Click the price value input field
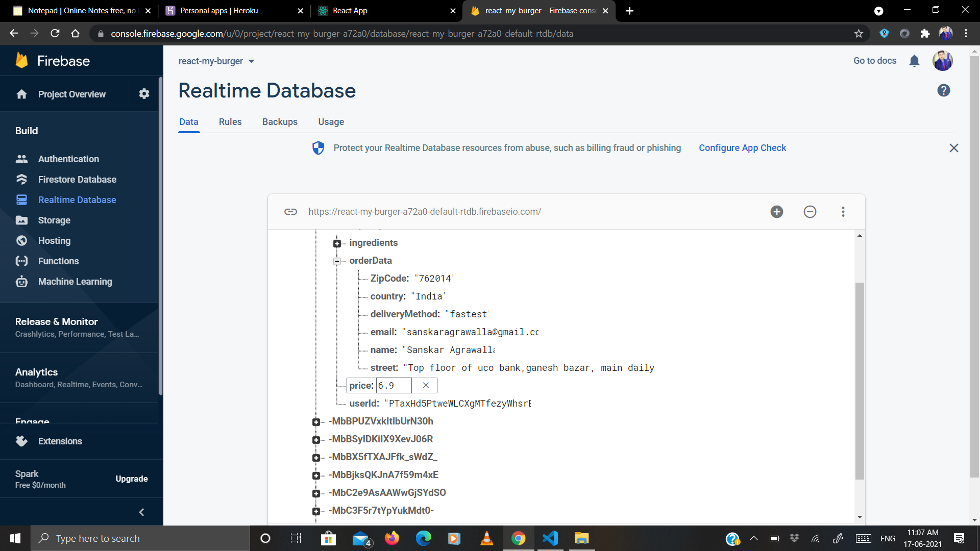980x551 pixels. [393, 385]
